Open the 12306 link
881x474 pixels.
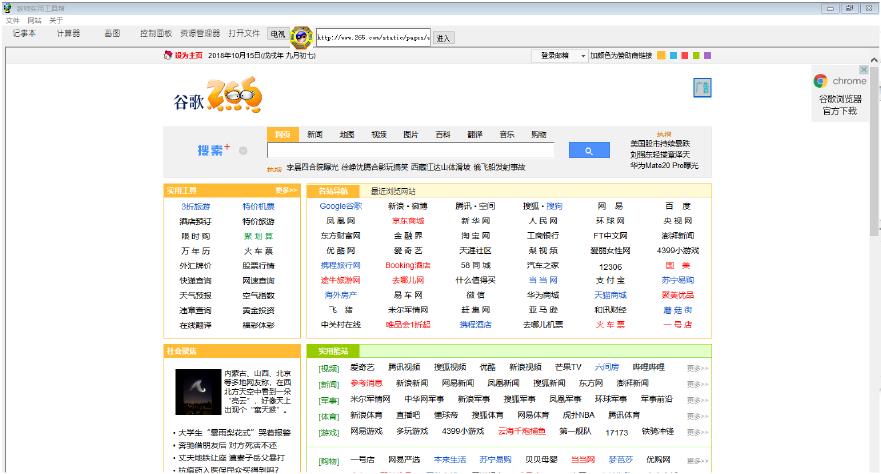point(610,267)
